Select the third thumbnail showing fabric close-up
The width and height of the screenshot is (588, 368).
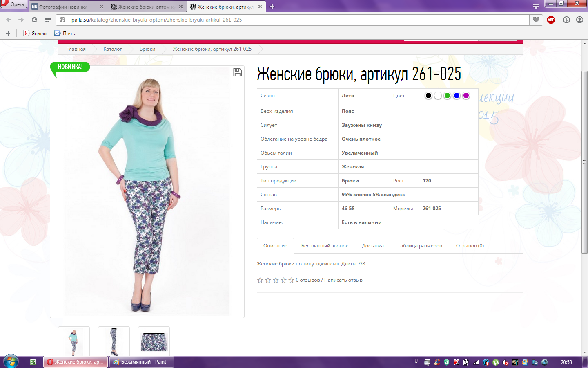154,341
